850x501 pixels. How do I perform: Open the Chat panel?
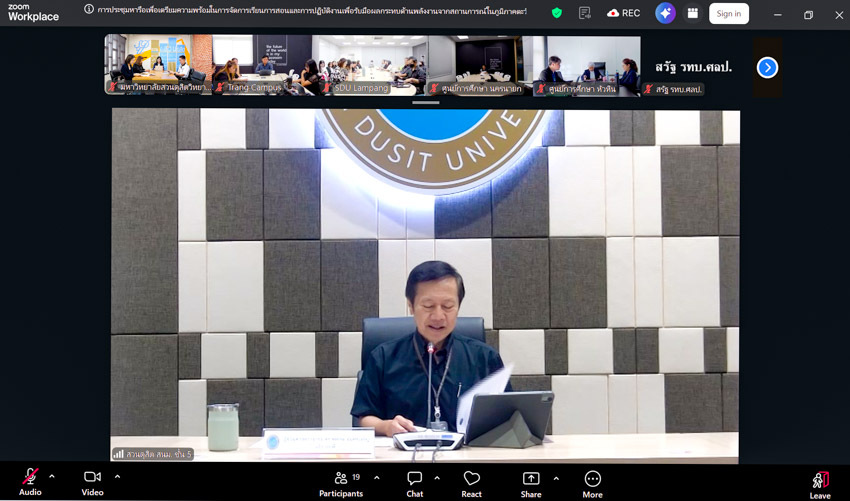[x=414, y=481]
